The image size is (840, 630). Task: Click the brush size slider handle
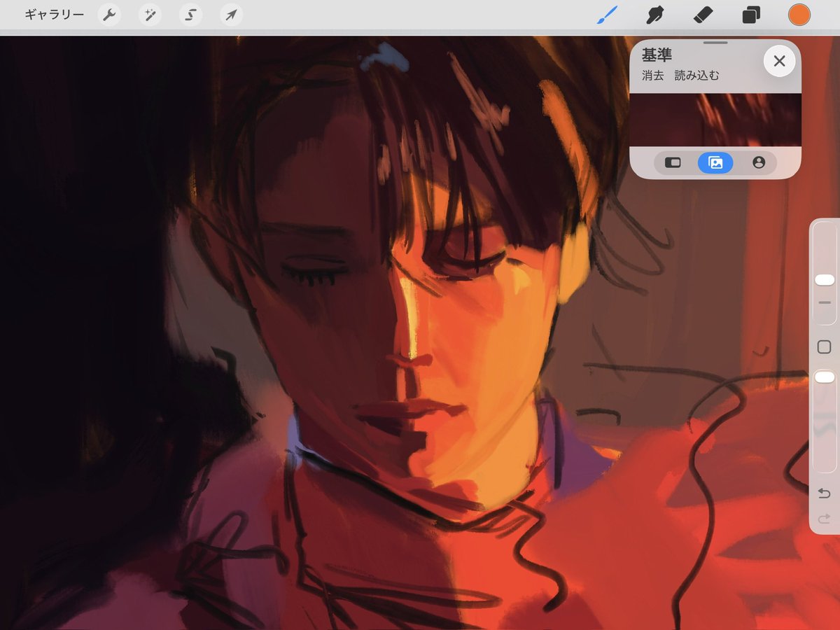tap(825, 279)
